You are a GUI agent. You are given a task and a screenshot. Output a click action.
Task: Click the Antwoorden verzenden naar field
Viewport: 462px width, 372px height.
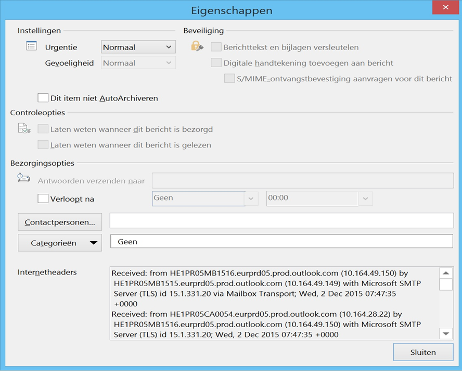303,181
